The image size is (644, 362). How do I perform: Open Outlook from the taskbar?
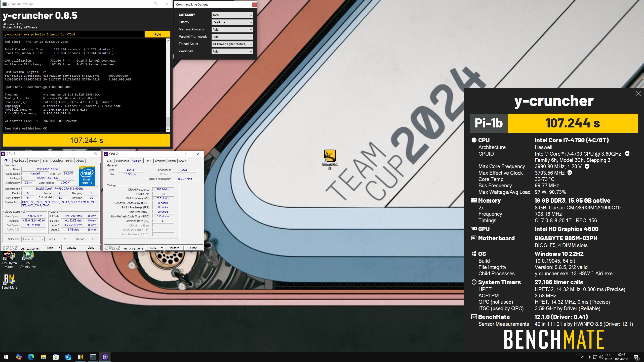(68, 357)
